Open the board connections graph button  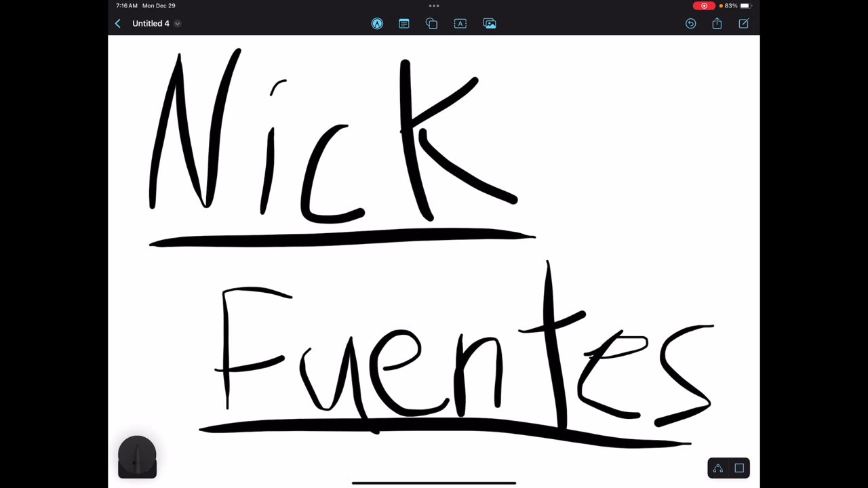click(718, 468)
